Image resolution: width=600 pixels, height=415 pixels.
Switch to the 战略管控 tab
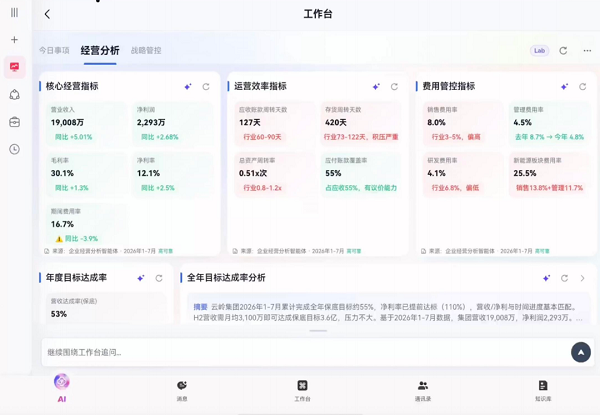146,50
